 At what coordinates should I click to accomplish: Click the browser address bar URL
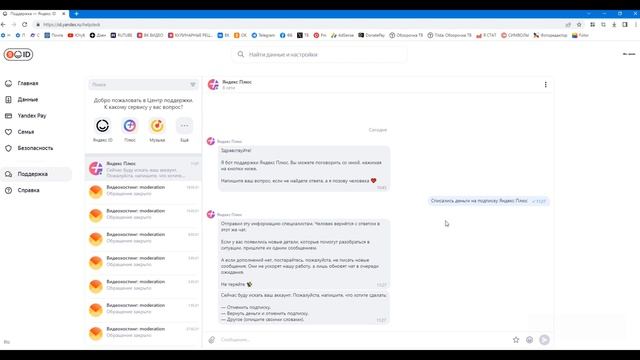point(72,24)
